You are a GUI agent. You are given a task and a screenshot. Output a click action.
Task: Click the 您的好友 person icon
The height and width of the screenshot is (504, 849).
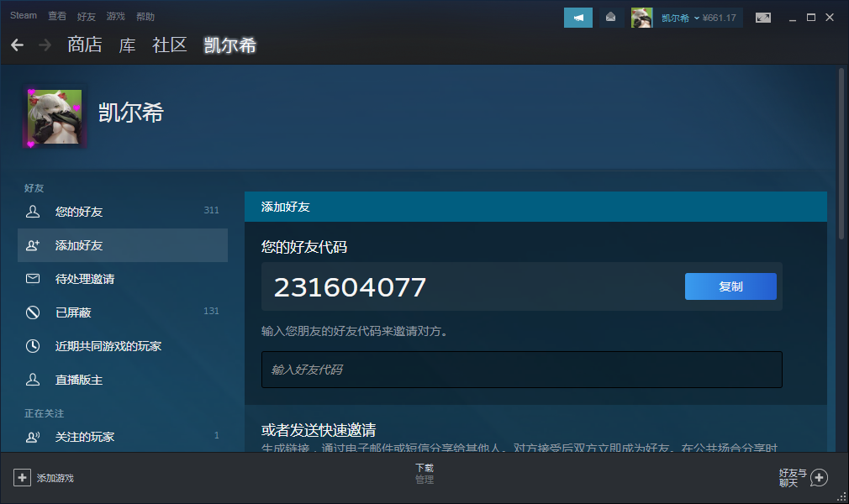[x=33, y=212]
